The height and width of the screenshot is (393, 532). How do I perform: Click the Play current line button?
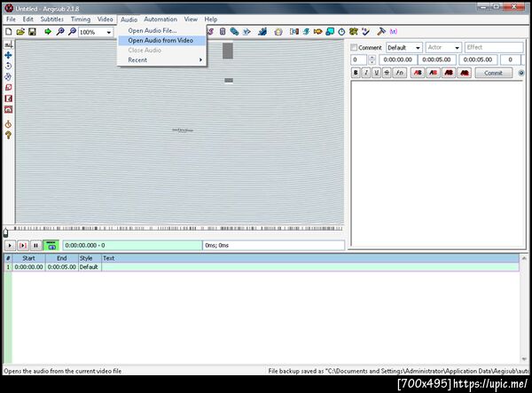pyautogui.click(x=23, y=246)
